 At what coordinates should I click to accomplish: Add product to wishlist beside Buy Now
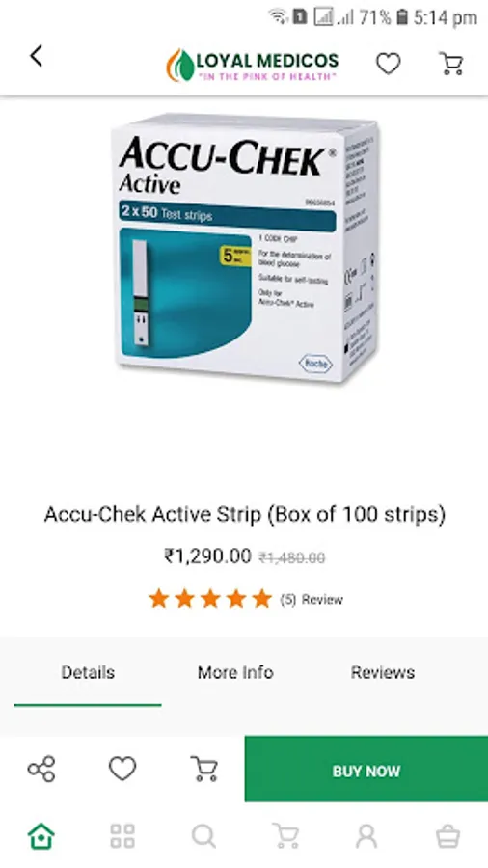click(x=122, y=769)
